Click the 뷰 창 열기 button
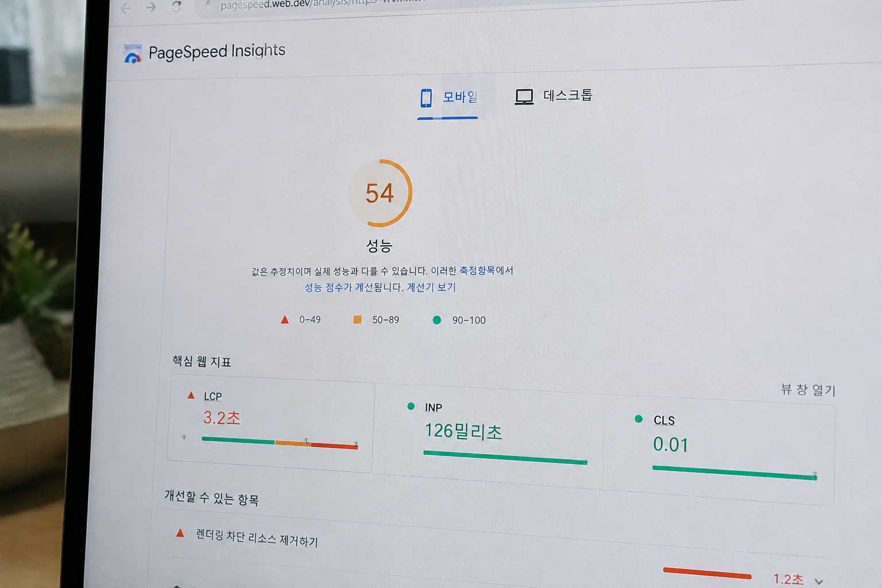This screenshot has width=882, height=588. click(x=808, y=390)
